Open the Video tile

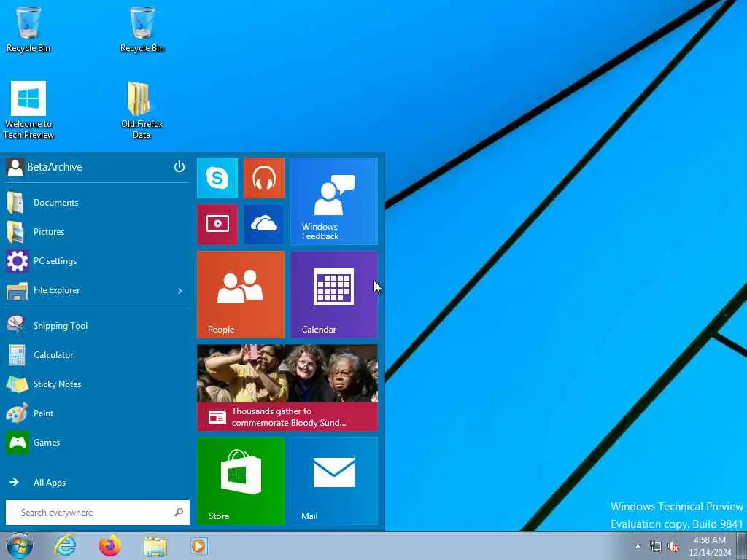217,225
